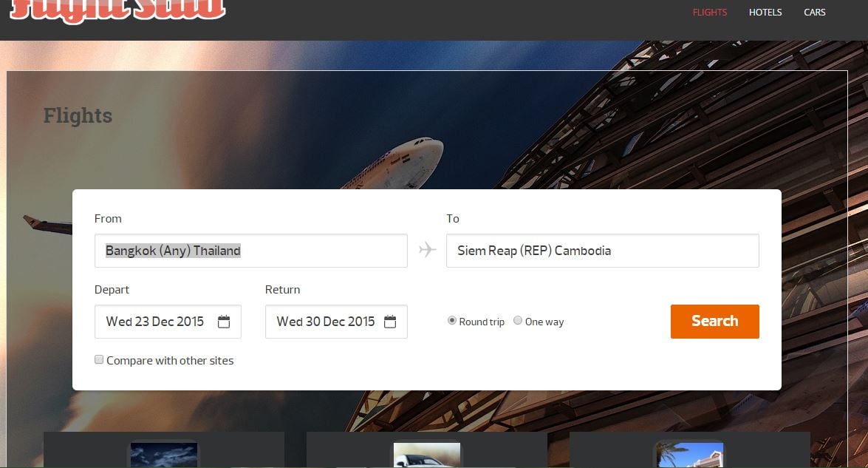Image resolution: width=868 pixels, height=468 pixels.
Task: Open the HOTELS navigation tab
Action: click(x=765, y=12)
